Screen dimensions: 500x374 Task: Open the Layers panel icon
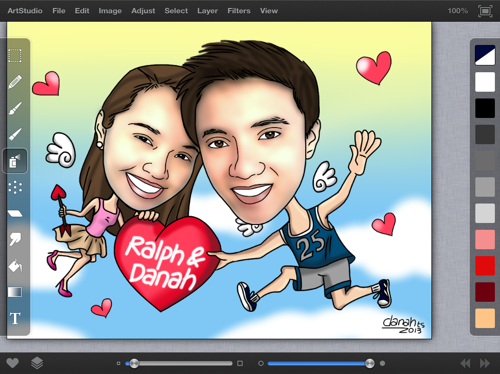coord(37,363)
